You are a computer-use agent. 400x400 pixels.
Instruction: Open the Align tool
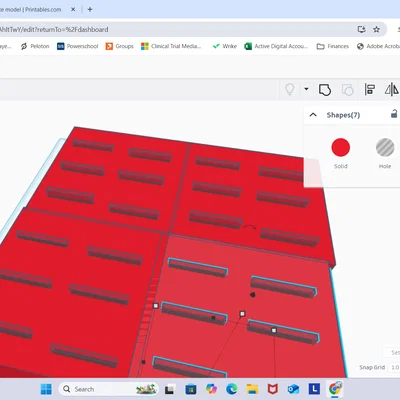[x=370, y=89]
